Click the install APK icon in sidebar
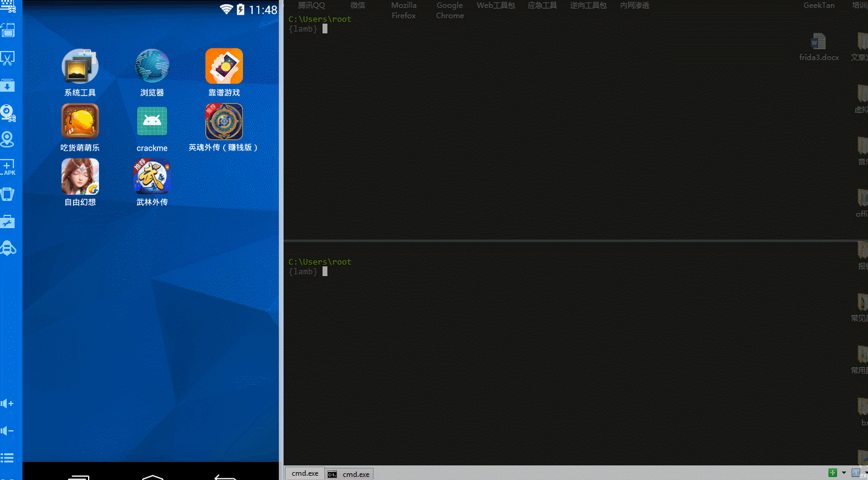 coord(7,167)
